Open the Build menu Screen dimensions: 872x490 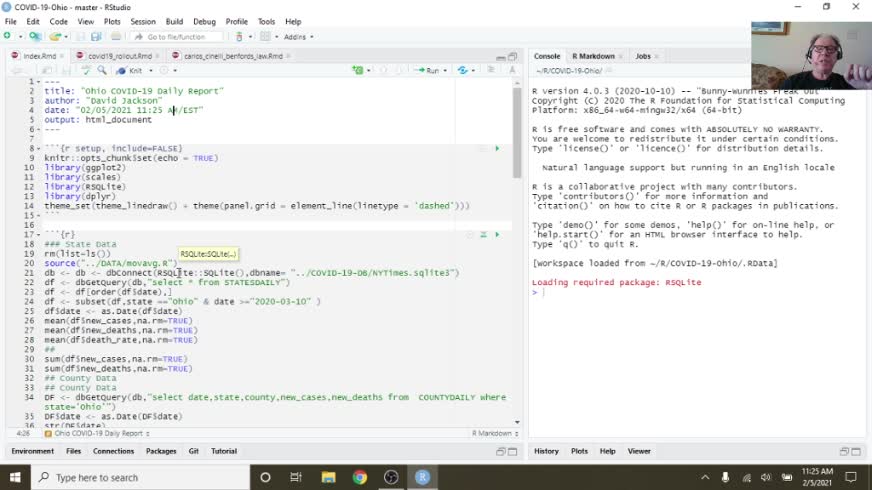coord(174,22)
